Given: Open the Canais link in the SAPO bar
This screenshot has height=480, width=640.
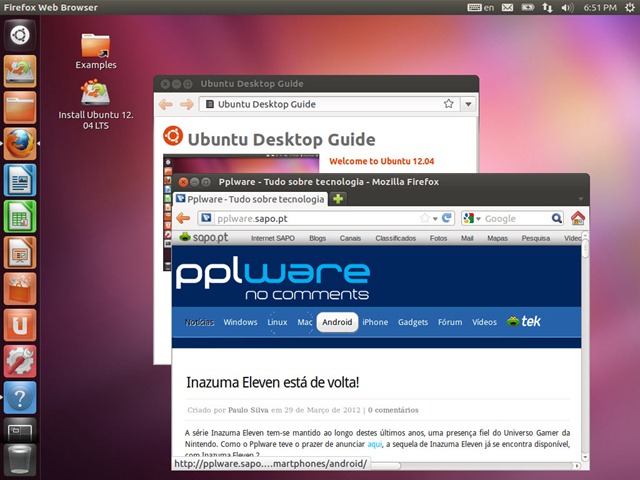Looking at the screenshot, I should pos(350,238).
